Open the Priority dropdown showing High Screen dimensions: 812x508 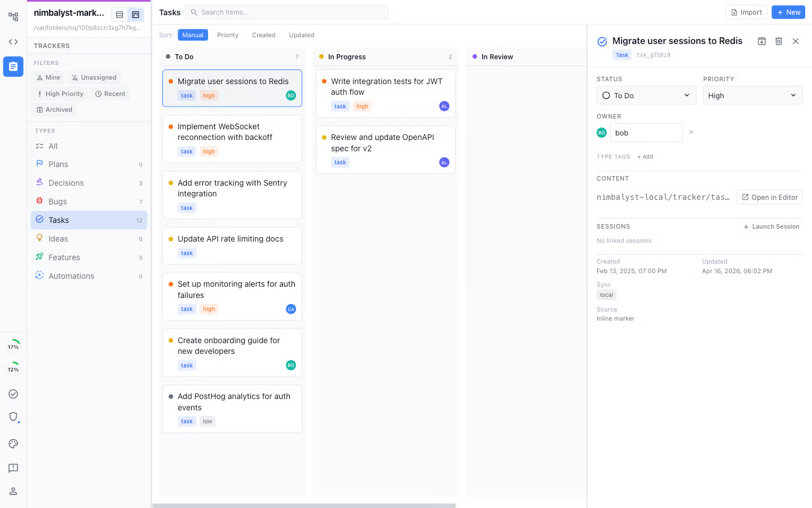(x=753, y=95)
